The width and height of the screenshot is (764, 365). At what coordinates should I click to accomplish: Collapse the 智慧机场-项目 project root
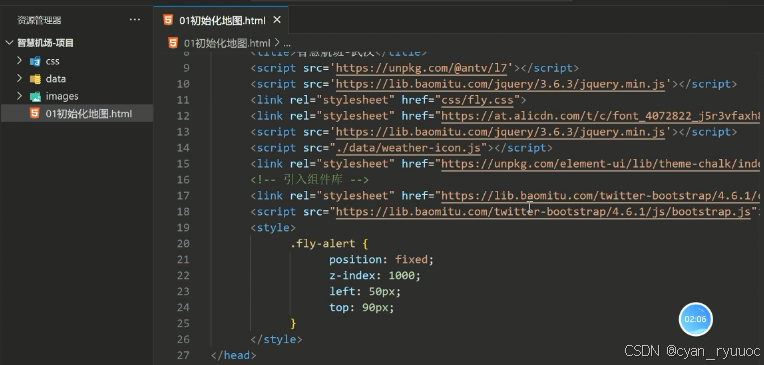[9, 43]
